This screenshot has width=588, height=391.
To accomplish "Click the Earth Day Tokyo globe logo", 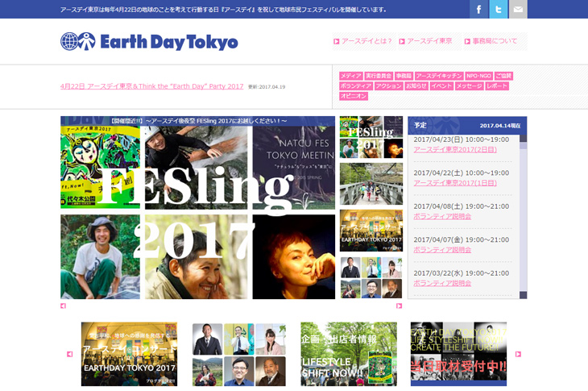I will point(77,41).
